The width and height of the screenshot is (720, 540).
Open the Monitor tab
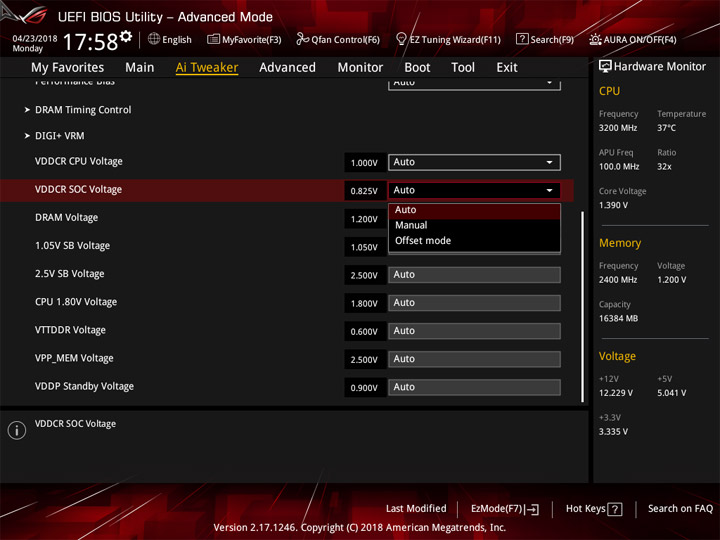[360, 68]
